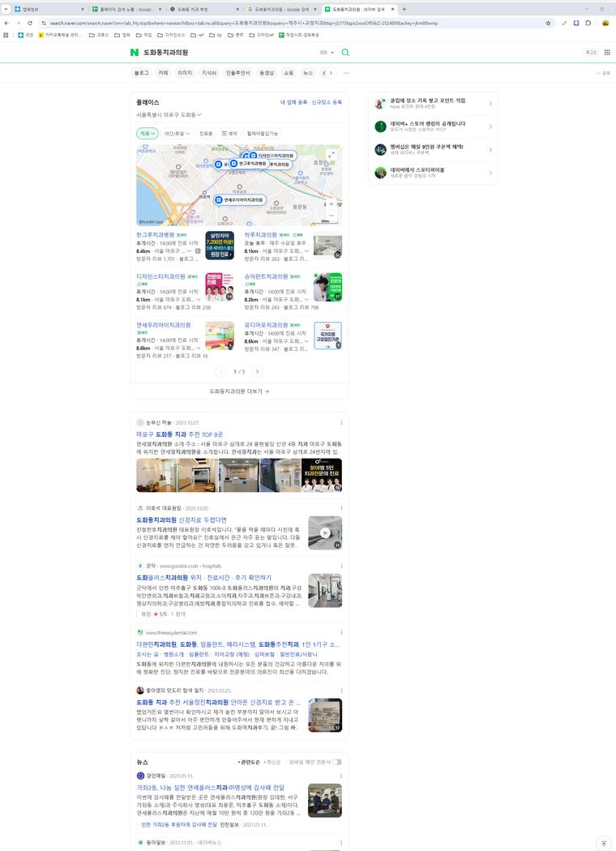Image resolution: width=616 pixels, height=851 pixels.
Task: Select the 이미지 search tab
Action: (185, 73)
